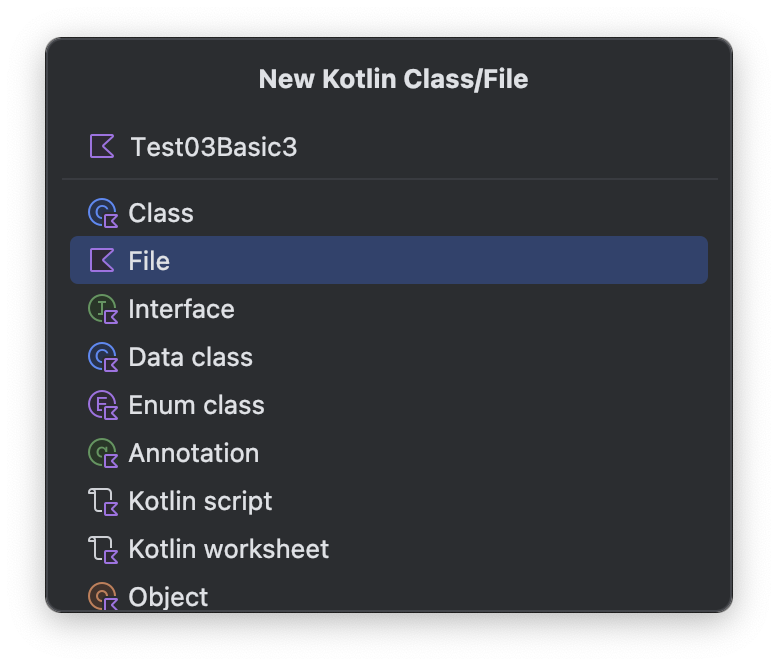Click the Enum class icon
This screenshot has width=778, height=666.
(x=103, y=405)
